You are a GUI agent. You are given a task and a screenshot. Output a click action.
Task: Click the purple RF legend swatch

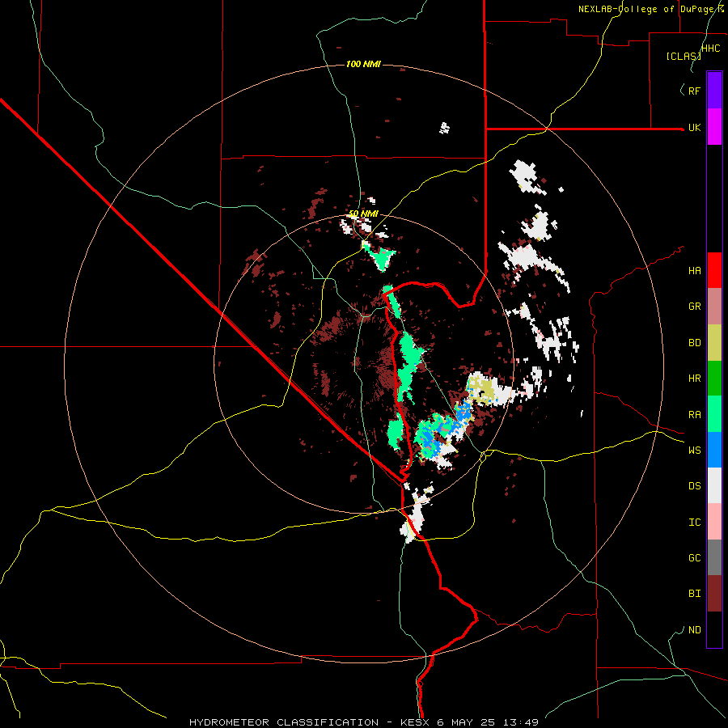714,91
